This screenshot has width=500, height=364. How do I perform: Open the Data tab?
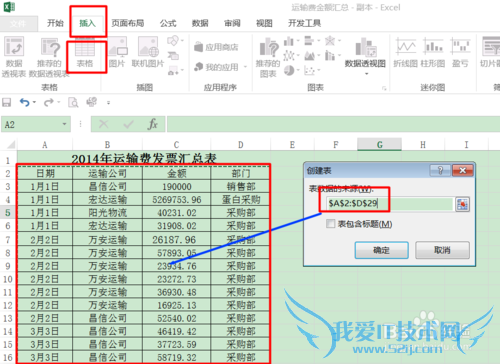[200, 23]
